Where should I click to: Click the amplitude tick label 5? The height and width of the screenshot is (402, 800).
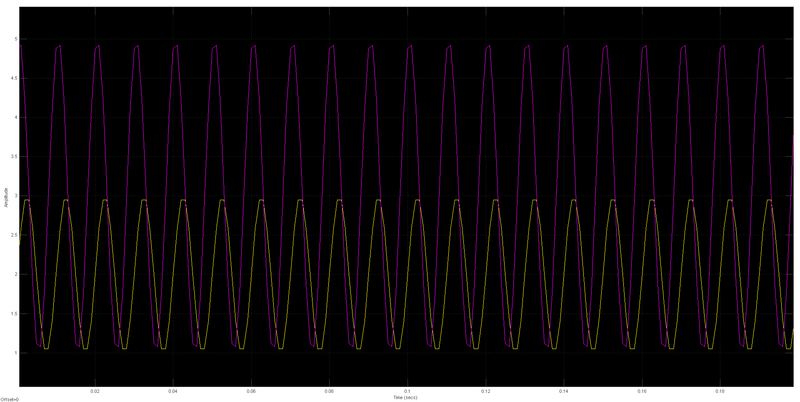point(16,39)
